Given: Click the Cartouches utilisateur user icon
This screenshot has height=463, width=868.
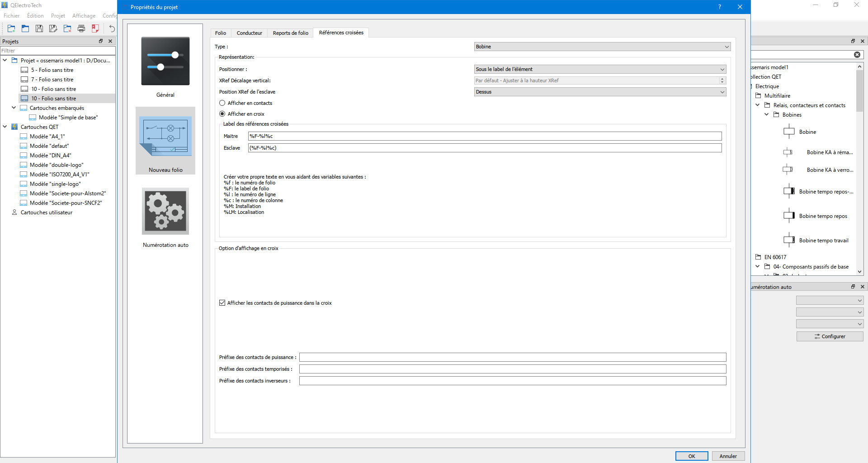Looking at the screenshot, I should 14,213.
